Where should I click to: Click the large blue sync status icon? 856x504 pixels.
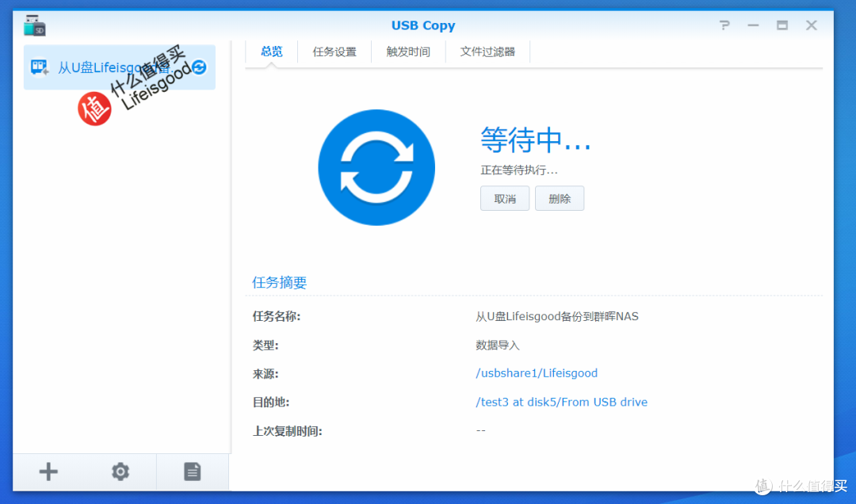pos(376,168)
